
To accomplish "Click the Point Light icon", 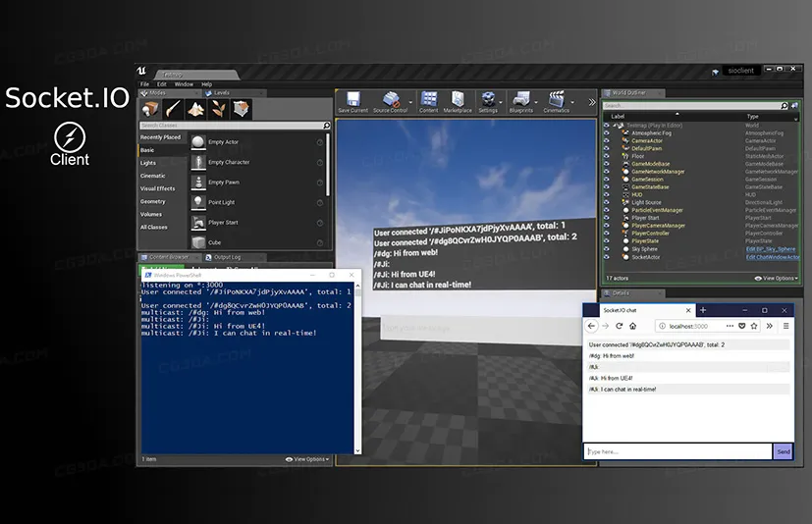I will (197, 202).
